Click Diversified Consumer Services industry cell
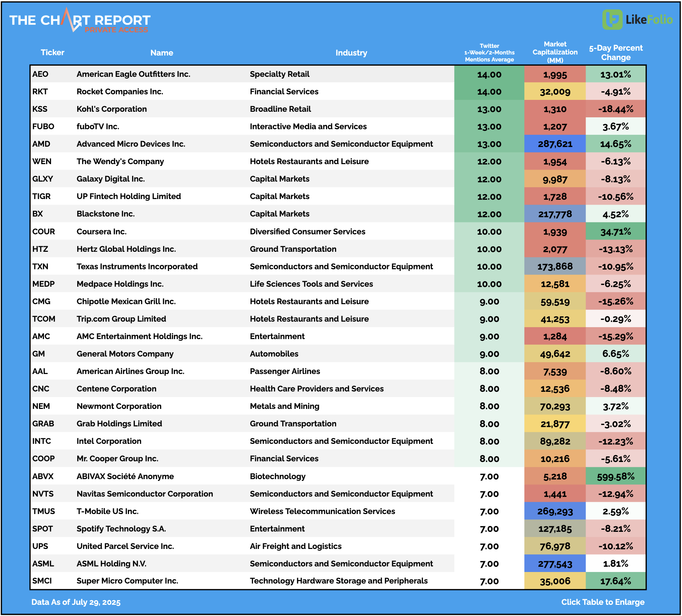 307,232
